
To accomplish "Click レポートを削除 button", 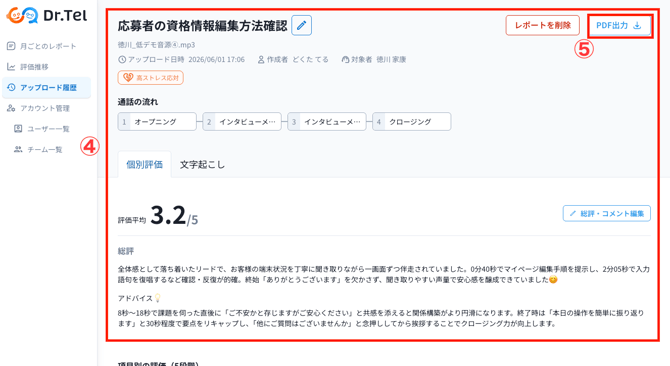I will tap(543, 25).
